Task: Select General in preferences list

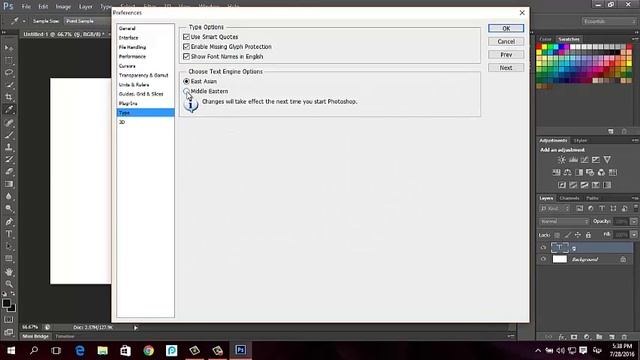Action: coord(145,28)
